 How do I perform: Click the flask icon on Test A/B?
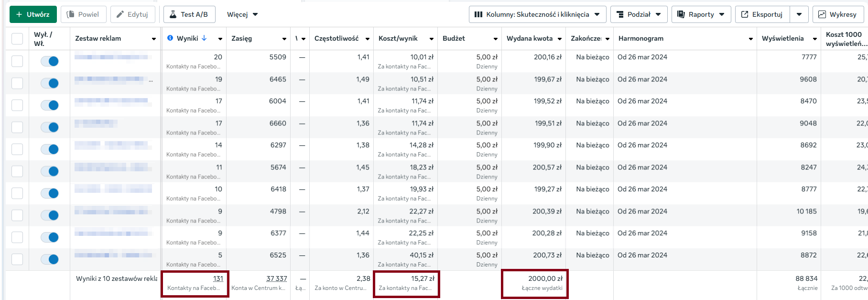[173, 14]
